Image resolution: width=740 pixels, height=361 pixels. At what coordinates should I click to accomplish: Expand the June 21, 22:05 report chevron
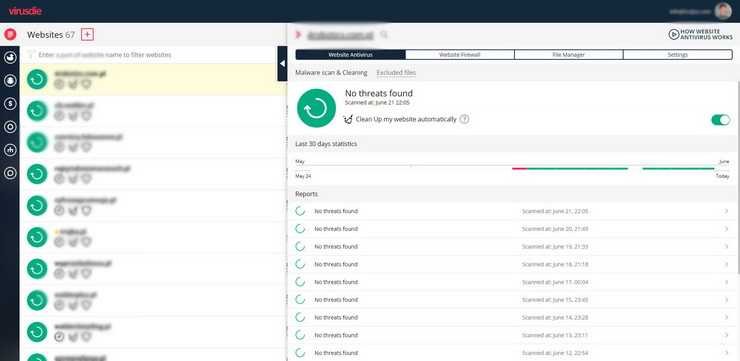(x=726, y=211)
